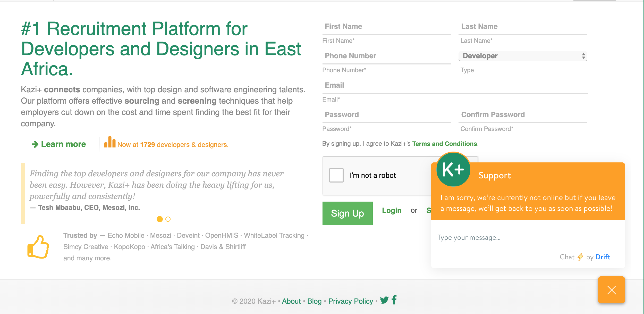The height and width of the screenshot is (314, 644).
Task: Close the Drift support chat widget
Action: pyautogui.click(x=612, y=290)
